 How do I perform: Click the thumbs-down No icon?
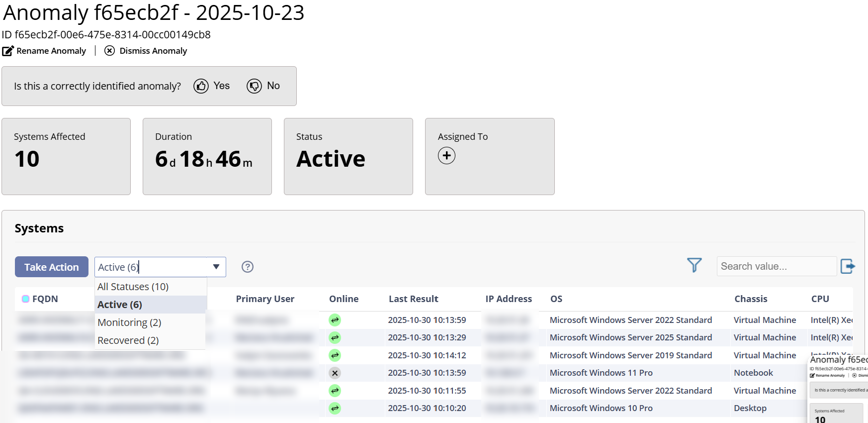pos(254,86)
